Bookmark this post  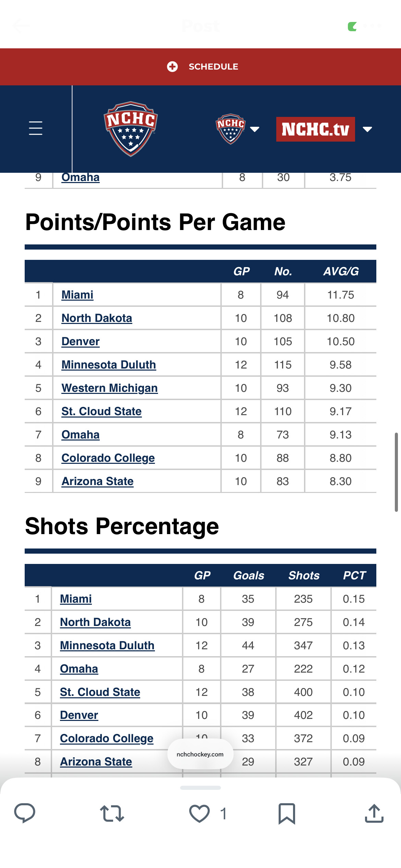[287, 813]
